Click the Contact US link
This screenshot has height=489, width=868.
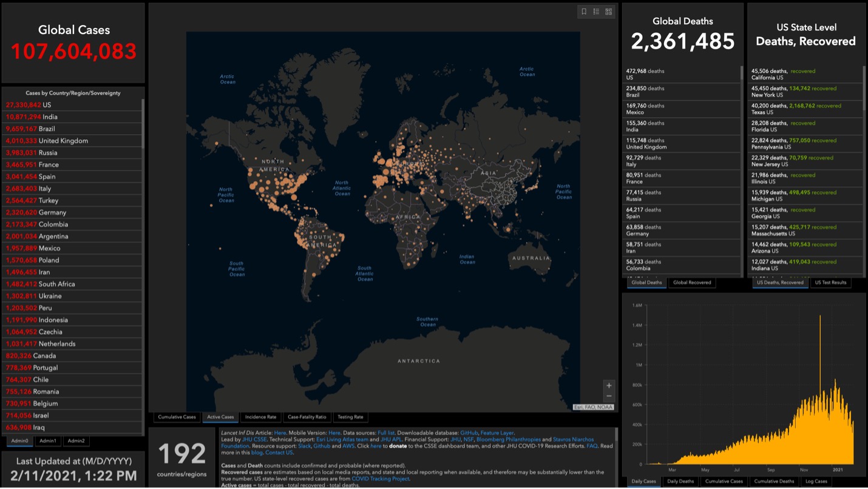[280, 453]
